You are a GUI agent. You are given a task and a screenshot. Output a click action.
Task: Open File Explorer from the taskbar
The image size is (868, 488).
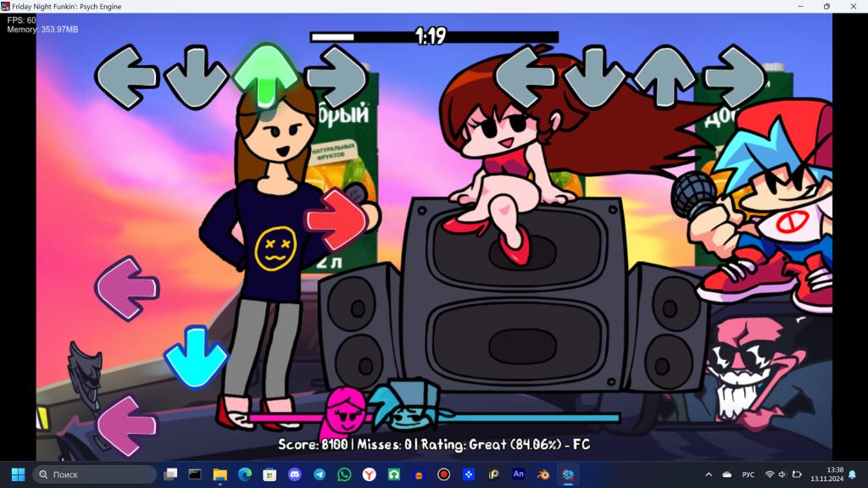pos(220,474)
